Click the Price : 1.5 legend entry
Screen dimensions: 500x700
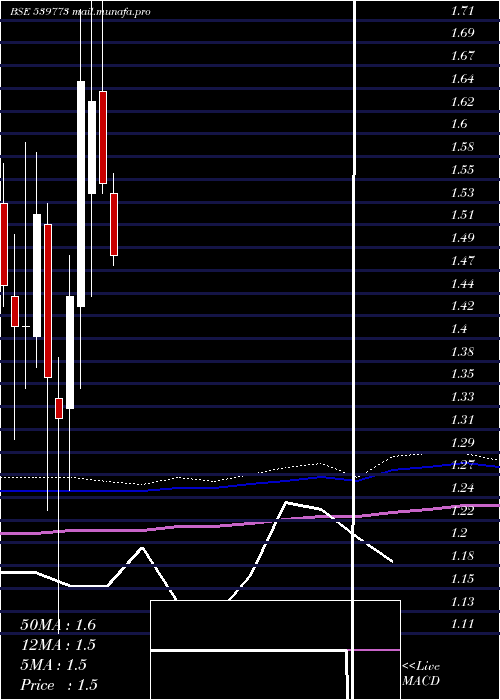pyautogui.click(x=59, y=685)
